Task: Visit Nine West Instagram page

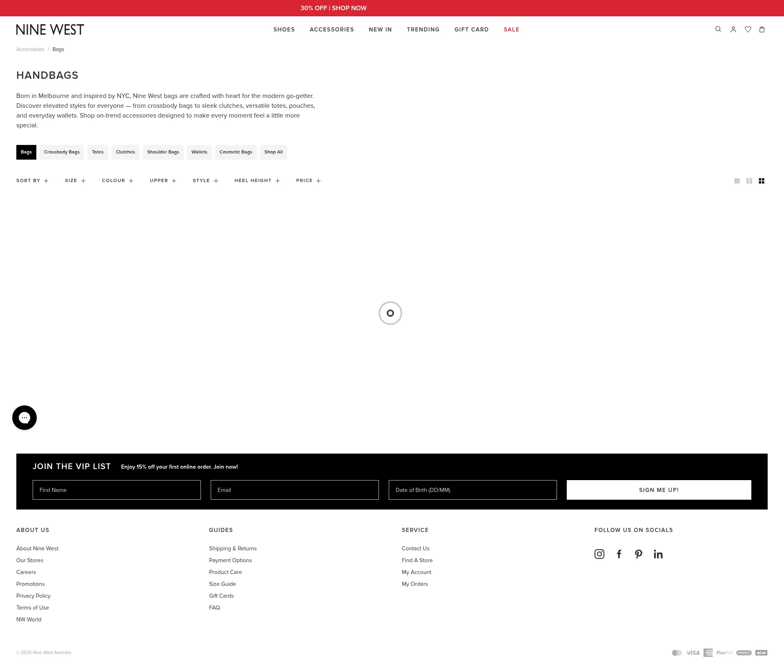Action: [599, 554]
